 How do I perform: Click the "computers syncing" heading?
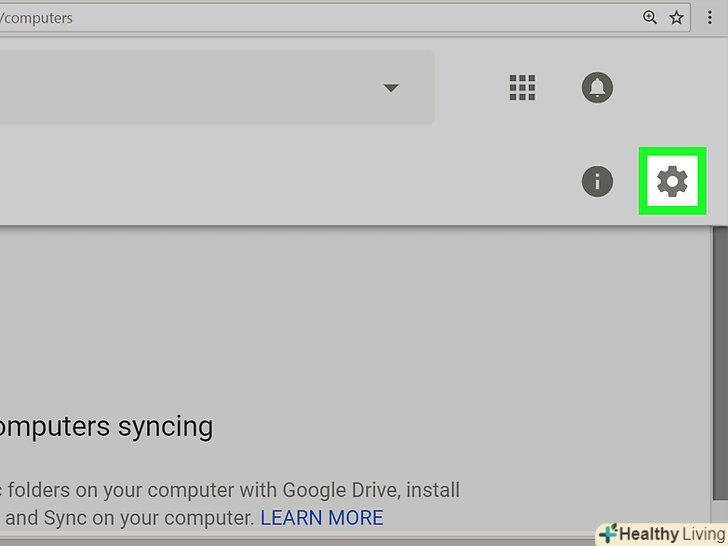(105, 427)
